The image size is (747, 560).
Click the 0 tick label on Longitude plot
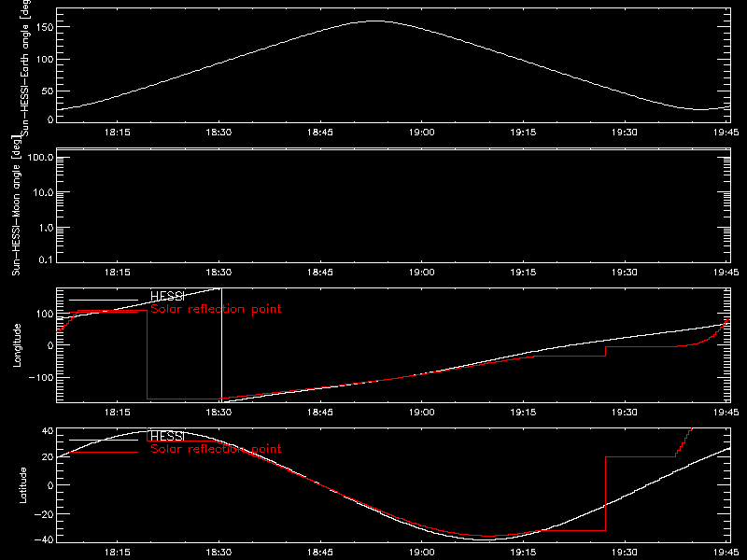(50, 345)
